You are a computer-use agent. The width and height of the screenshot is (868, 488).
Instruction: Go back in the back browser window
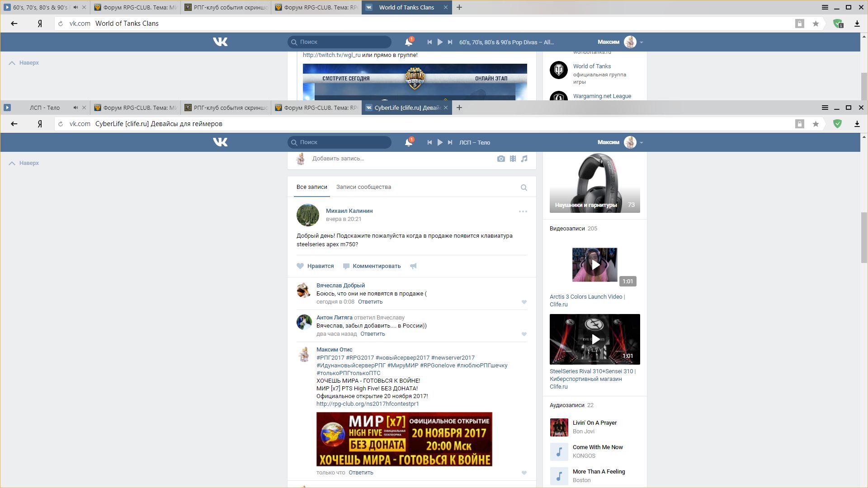tap(14, 23)
